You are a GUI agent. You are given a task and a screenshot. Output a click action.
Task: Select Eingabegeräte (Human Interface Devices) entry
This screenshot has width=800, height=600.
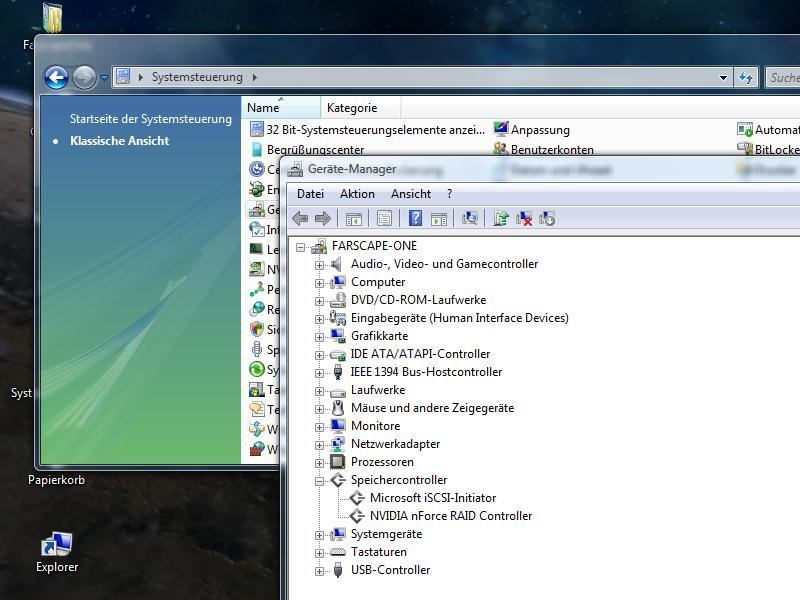point(459,318)
